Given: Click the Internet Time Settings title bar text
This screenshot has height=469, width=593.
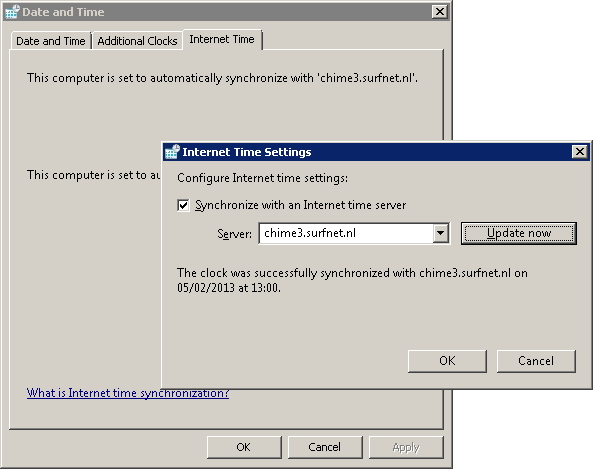Looking at the screenshot, I should click(x=247, y=152).
